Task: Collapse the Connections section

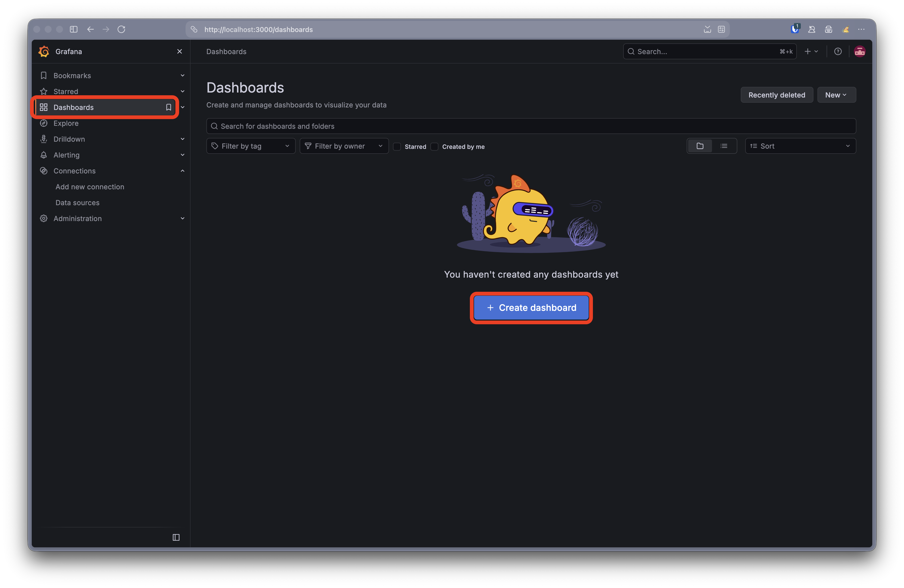Action: (183, 171)
